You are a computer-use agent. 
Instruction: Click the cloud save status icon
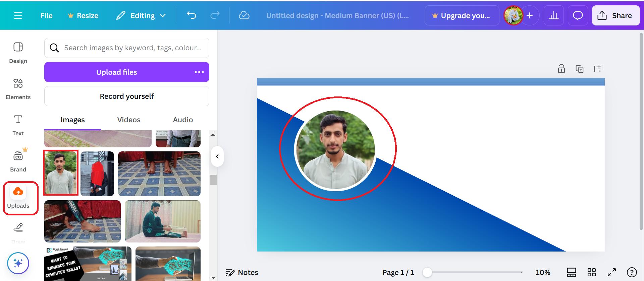click(244, 15)
